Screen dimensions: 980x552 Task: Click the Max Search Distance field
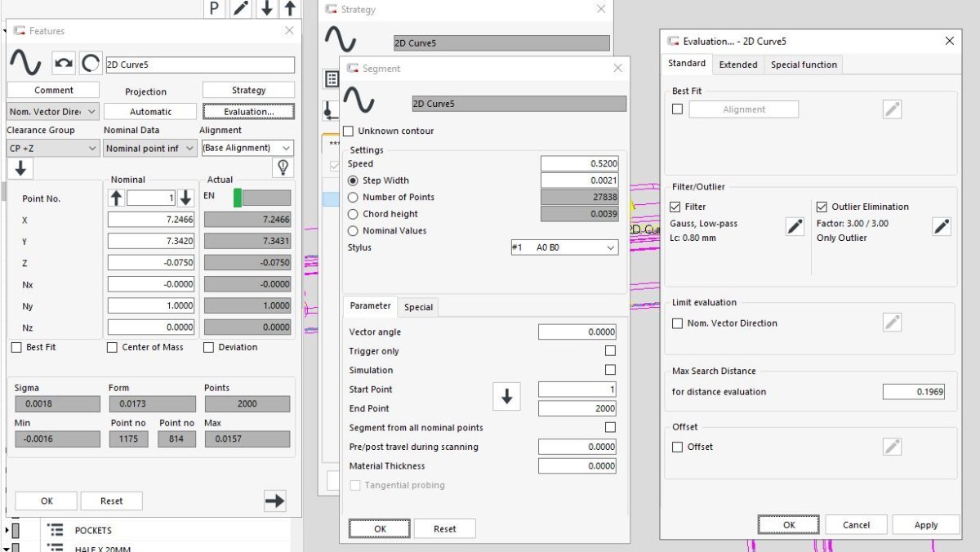click(x=913, y=392)
